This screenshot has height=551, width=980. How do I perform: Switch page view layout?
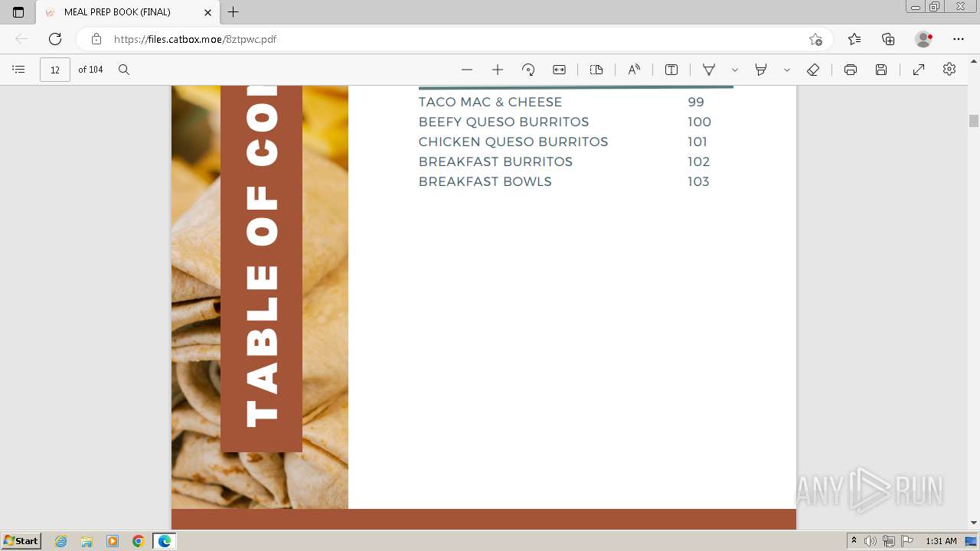596,70
